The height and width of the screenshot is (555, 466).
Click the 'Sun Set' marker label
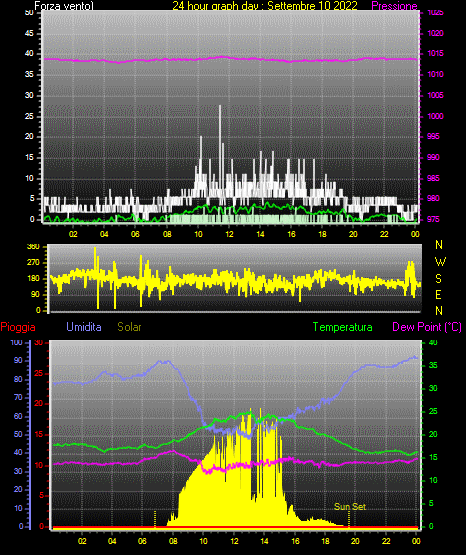(x=350, y=507)
